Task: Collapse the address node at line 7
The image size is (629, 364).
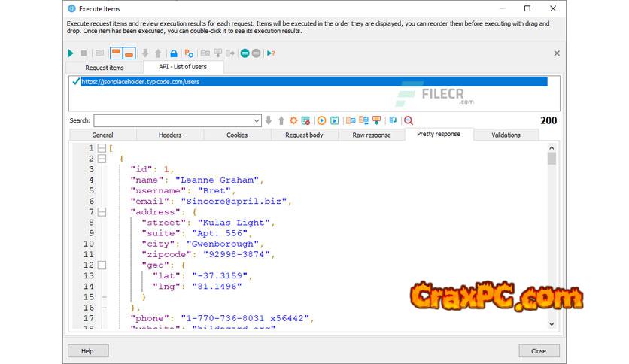Action: click(x=102, y=211)
